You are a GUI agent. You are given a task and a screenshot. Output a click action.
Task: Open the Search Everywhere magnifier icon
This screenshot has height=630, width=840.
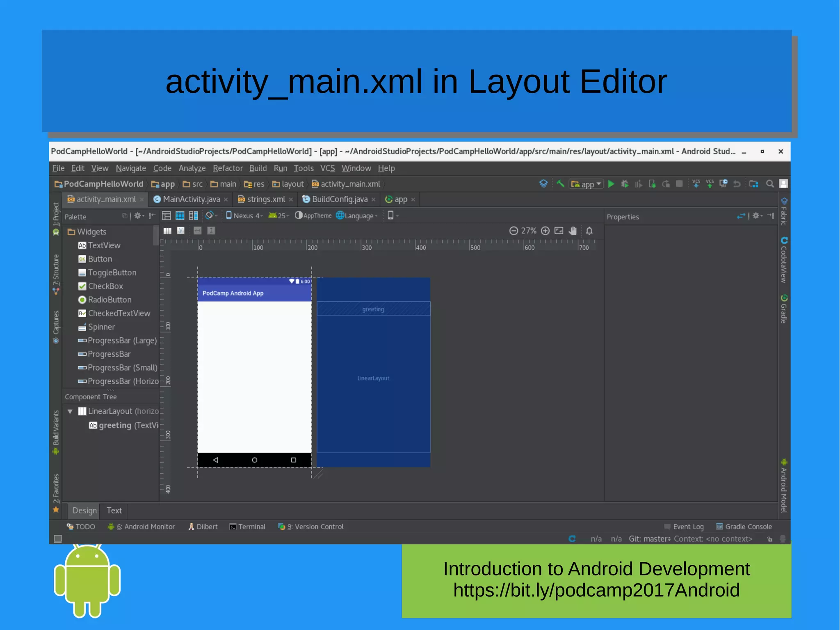click(x=770, y=183)
